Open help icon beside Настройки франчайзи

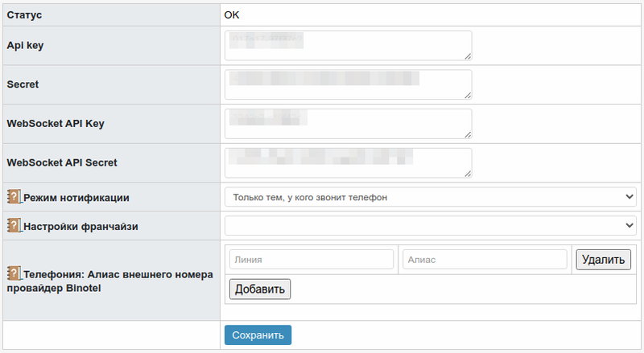[14, 225]
